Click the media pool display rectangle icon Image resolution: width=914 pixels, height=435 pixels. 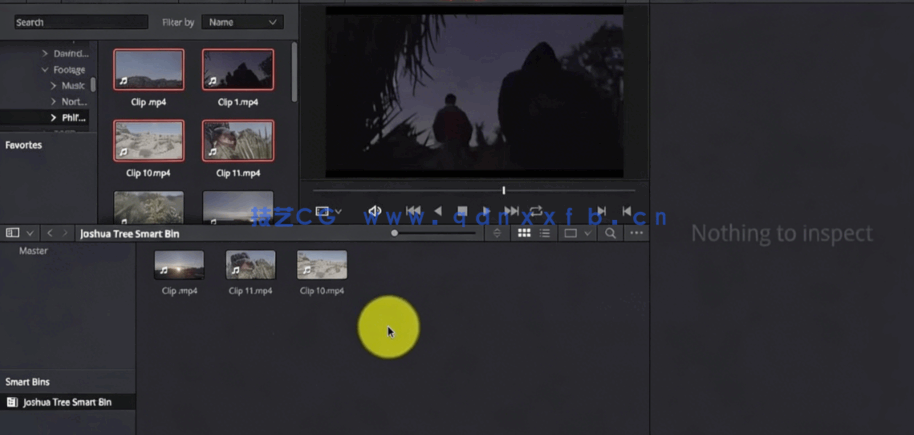pos(571,233)
